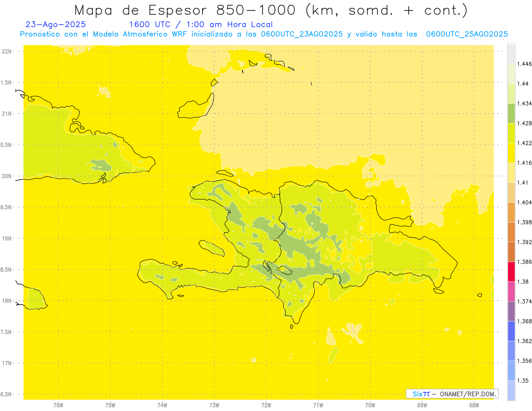The width and height of the screenshot is (532, 411).
Task: Click the 17N latitude label
Action: tap(7, 363)
